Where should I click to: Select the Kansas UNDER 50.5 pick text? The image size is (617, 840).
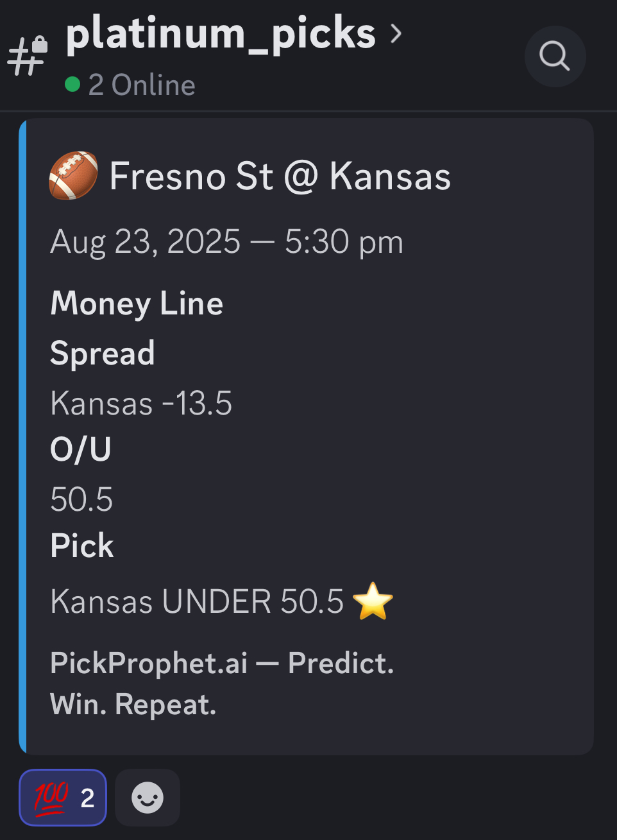(x=198, y=601)
